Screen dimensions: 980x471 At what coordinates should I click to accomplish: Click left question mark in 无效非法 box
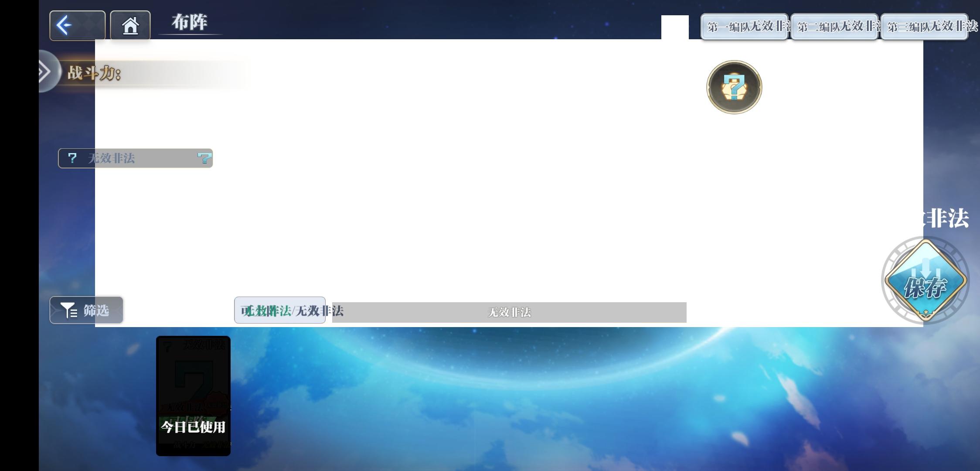point(72,158)
